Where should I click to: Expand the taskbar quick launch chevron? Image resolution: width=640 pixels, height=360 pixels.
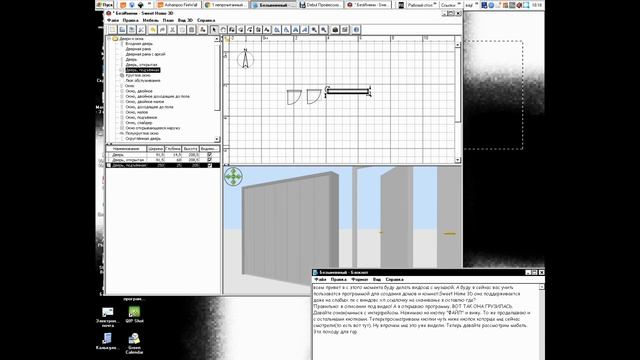tap(149, 5)
